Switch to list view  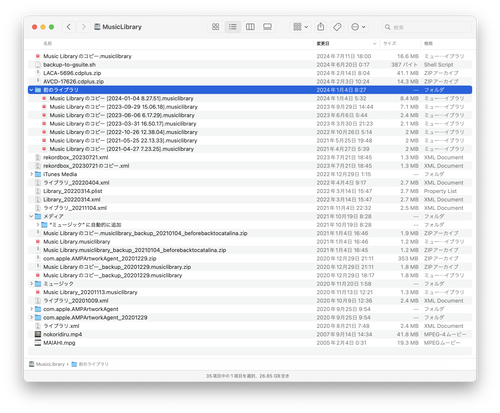(x=233, y=27)
